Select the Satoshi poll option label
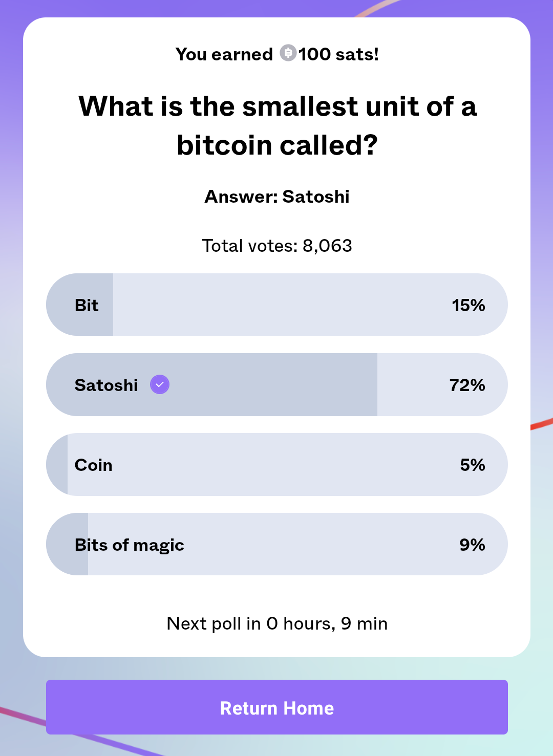The width and height of the screenshot is (553, 756). click(x=106, y=385)
